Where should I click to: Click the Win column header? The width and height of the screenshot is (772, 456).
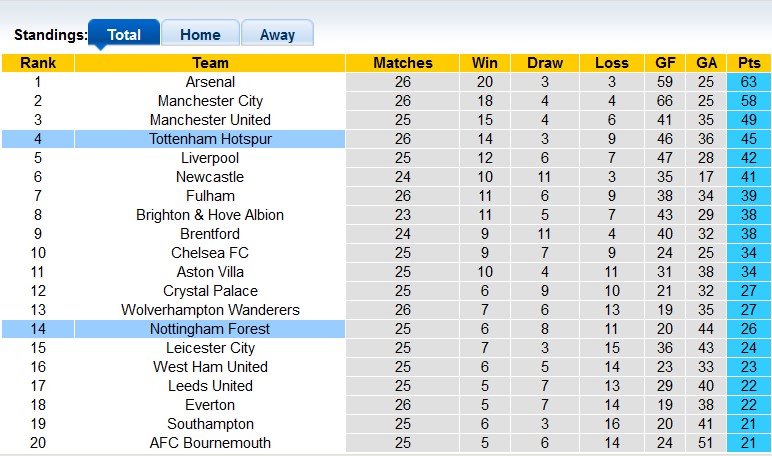(485, 63)
